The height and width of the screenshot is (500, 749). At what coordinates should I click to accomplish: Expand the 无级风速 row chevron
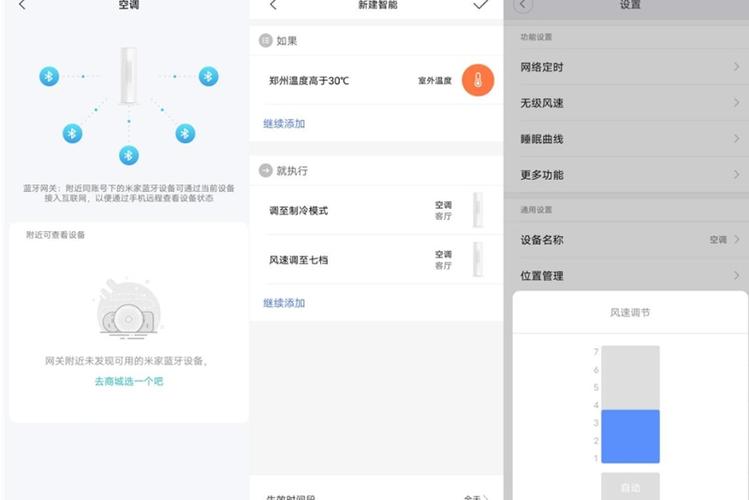pyautogui.click(x=737, y=103)
